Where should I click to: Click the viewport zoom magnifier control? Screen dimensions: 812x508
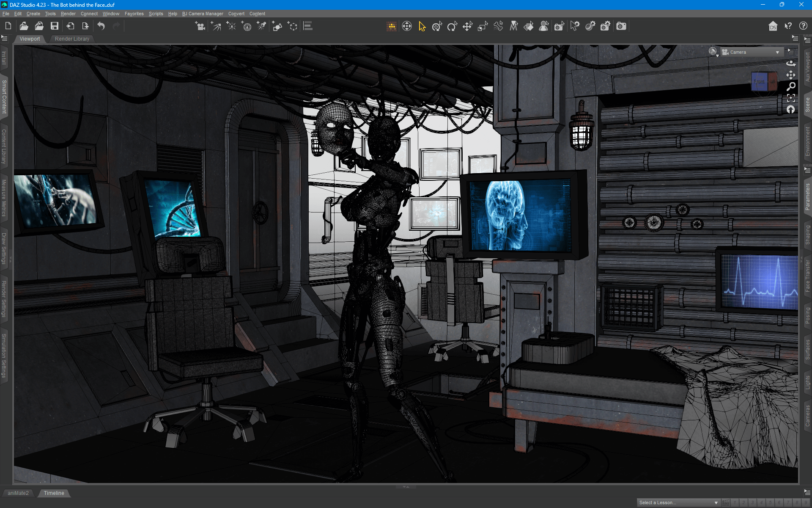tap(791, 87)
